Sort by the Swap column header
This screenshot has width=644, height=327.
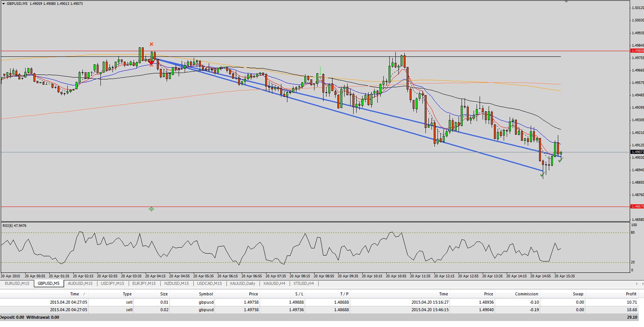[578, 294]
